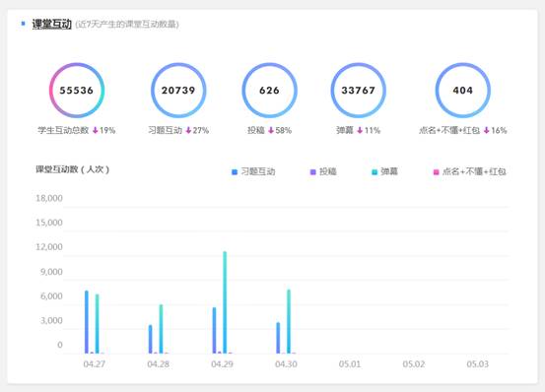Click the 9,000 y-axis value
545x392 pixels.
click(51, 272)
